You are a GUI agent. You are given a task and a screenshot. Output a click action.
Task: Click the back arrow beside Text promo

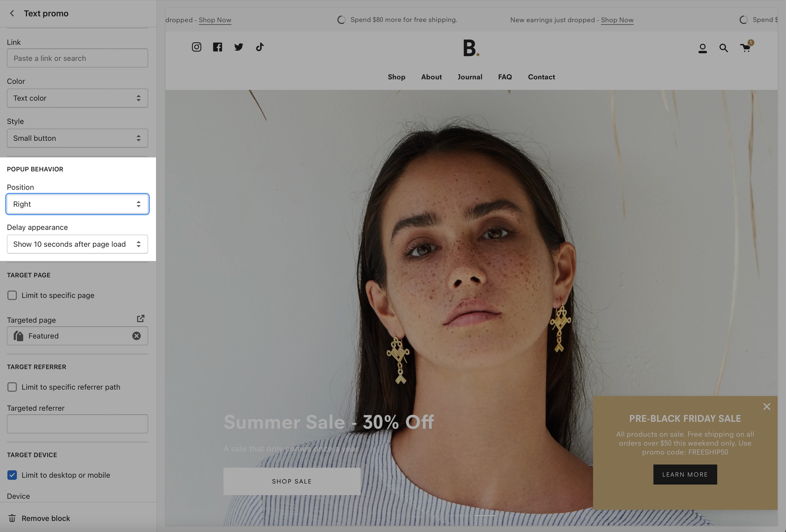click(12, 13)
